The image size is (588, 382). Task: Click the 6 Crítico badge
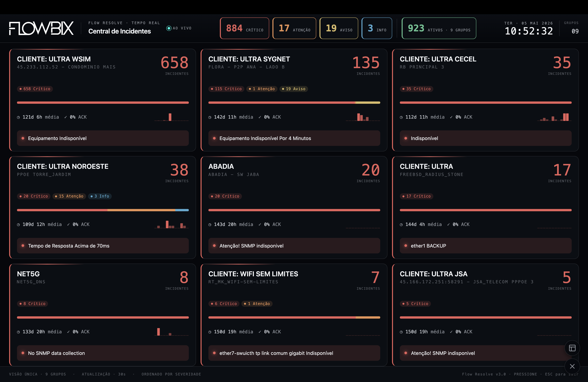[x=224, y=304]
